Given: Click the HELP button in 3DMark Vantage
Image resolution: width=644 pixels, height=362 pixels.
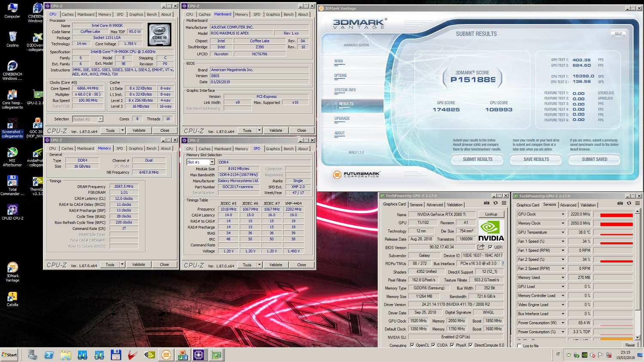Looking at the screenshot, I should (618, 33).
